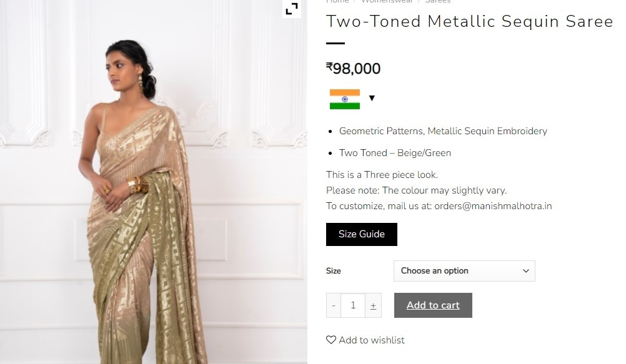This screenshot has height=364, width=626.
Task: Navigate to the Womenswear breadcrumb
Action: [387, 2]
